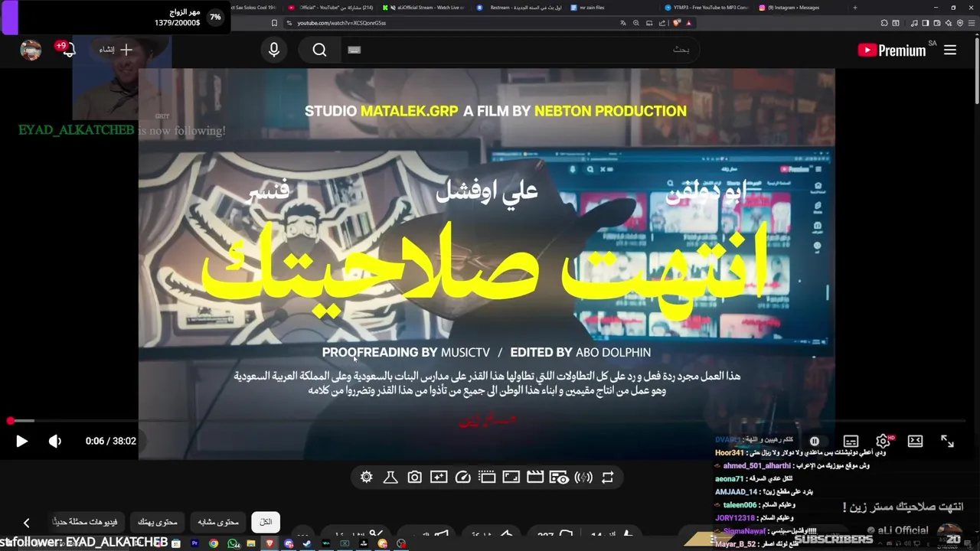This screenshot has height=551, width=980.
Task: Open WhatsApp from the taskbar
Action: click(233, 543)
